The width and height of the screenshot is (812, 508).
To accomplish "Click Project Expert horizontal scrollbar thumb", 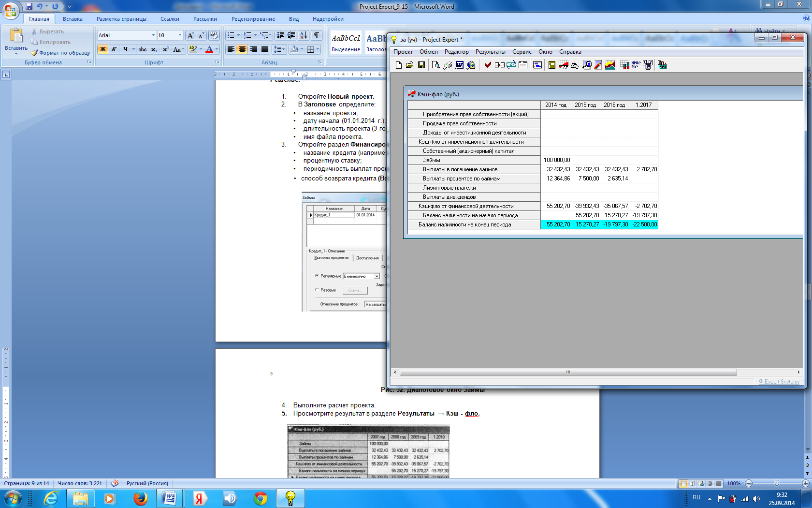I will click(568, 372).
